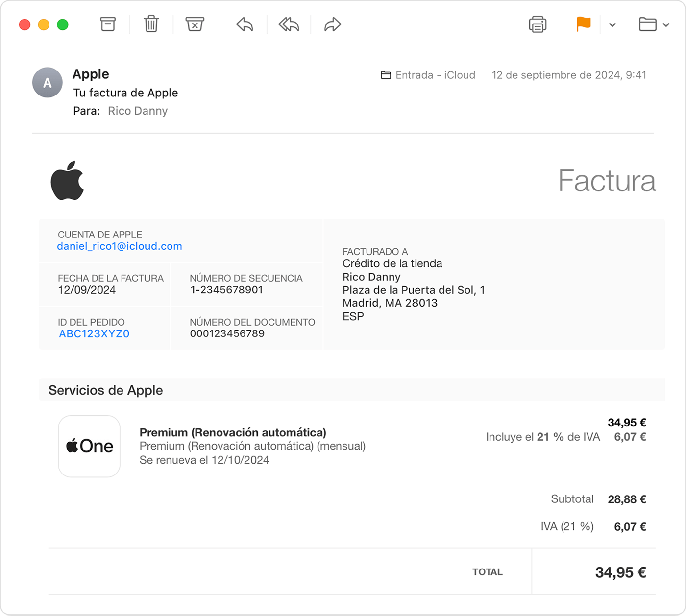686x616 pixels.
Task: Click recipient name Rico Danny
Action: 138,111
